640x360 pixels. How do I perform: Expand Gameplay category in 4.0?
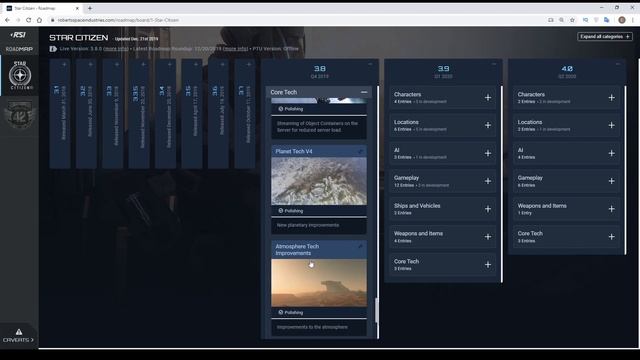(611, 181)
